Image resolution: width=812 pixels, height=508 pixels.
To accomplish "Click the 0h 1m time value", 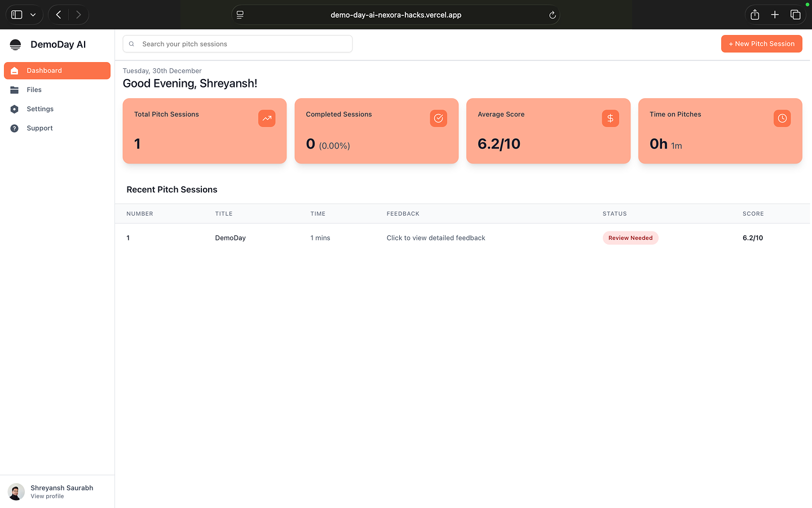I will [666, 144].
